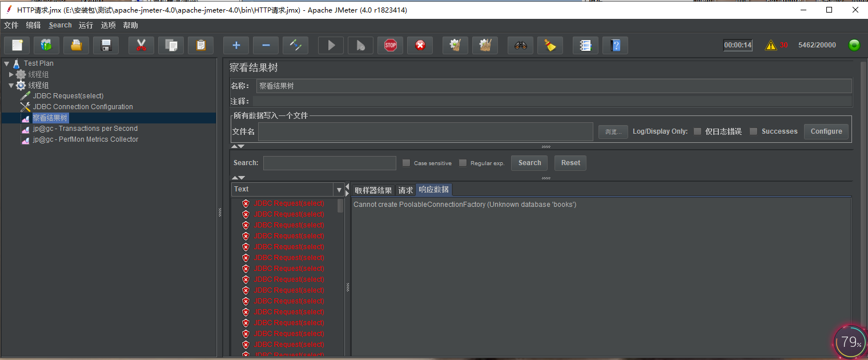Click the 5462/20000 thread counter

(817, 45)
